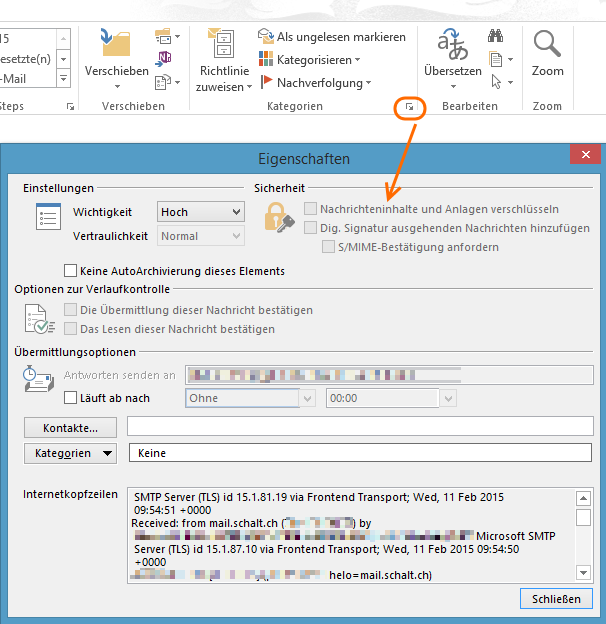The image size is (606, 624).
Task: Check Nachrichteninhalte und Anlagen verschlüsseln
Action: pyautogui.click(x=311, y=209)
